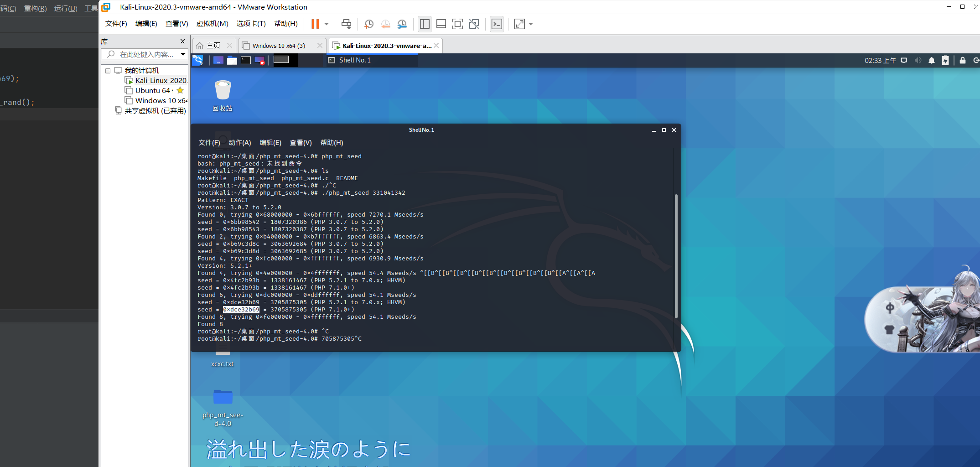Open the dropdown next to the pause button
This screenshot has width=980, height=467.
[327, 24]
